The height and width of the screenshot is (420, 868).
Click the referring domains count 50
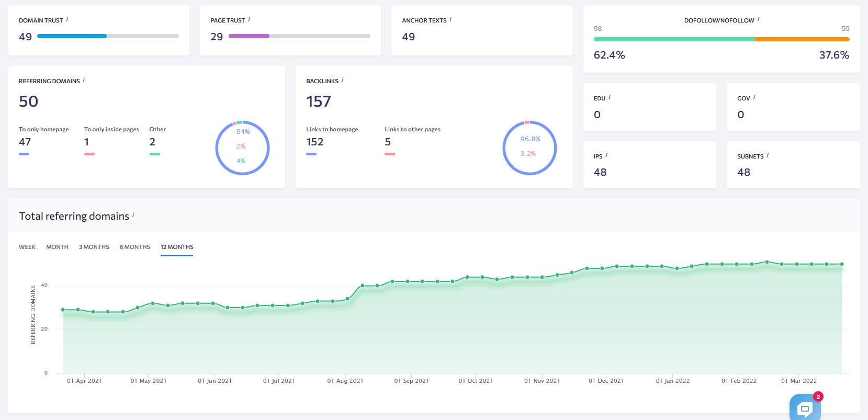click(x=29, y=101)
